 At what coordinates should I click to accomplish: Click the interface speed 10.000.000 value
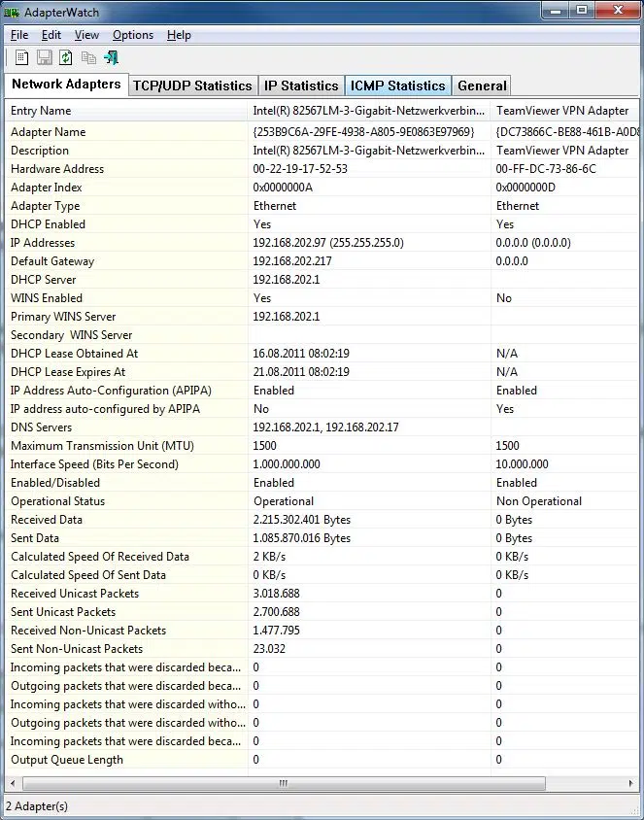click(x=523, y=464)
